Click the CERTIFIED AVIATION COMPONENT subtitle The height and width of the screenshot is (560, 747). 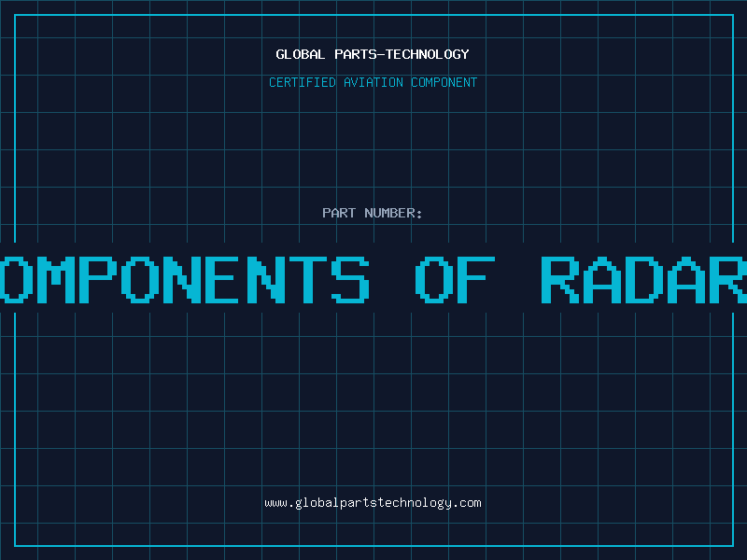[x=373, y=82]
